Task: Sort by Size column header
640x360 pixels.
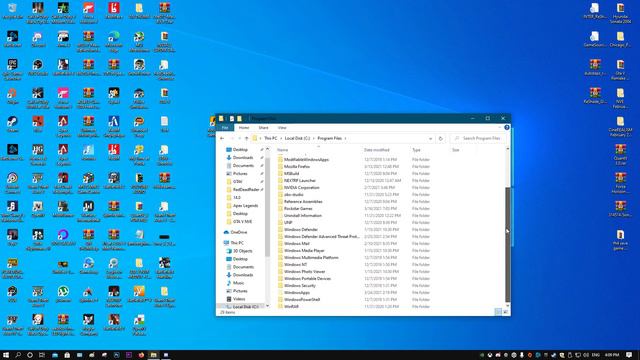Action: coord(456,150)
